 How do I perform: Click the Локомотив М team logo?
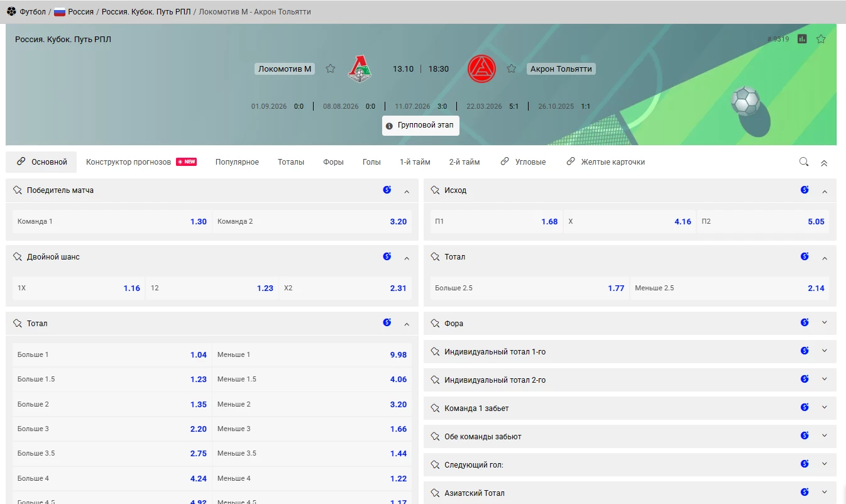pyautogui.click(x=360, y=68)
